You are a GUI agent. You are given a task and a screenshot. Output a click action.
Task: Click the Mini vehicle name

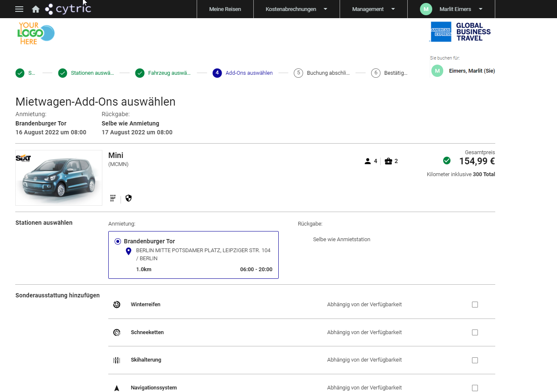tap(116, 155)
